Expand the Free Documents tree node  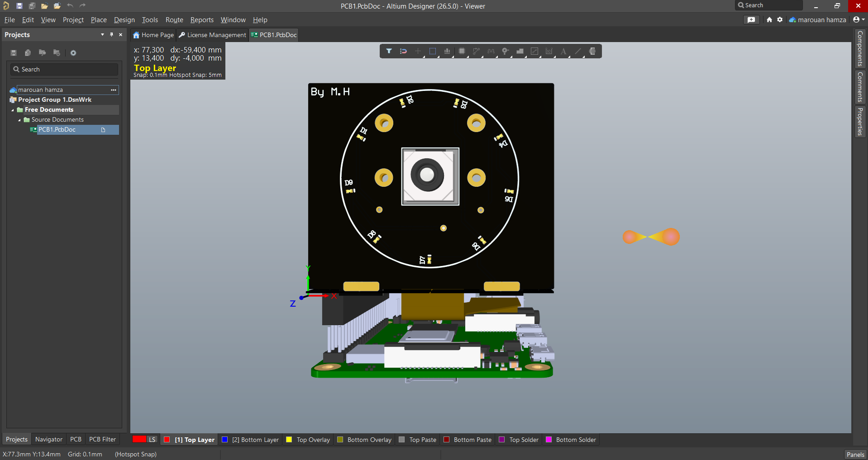click(12, 109)
